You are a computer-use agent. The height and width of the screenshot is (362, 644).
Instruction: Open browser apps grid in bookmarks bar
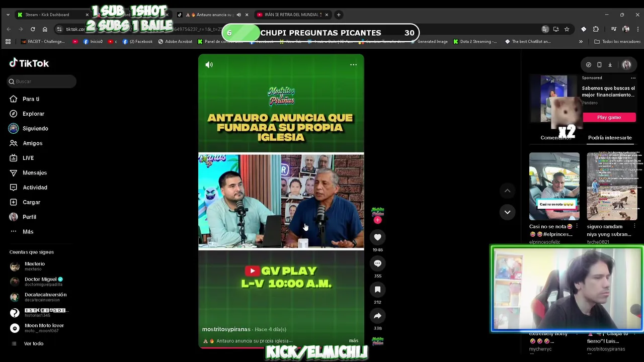pyautogui.click(x=8, y=42)
